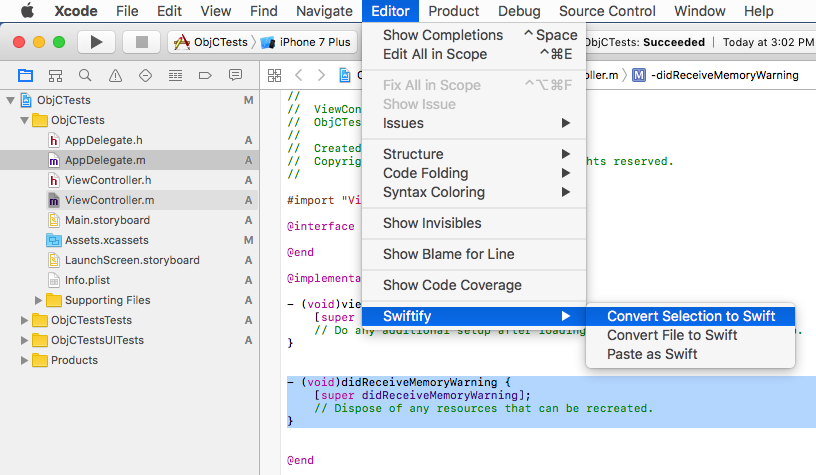Image resolution: width=816 pixels, height=475 pixels.
Task: Open the Find navigator magnifier icon
Action: coord(85,76)
